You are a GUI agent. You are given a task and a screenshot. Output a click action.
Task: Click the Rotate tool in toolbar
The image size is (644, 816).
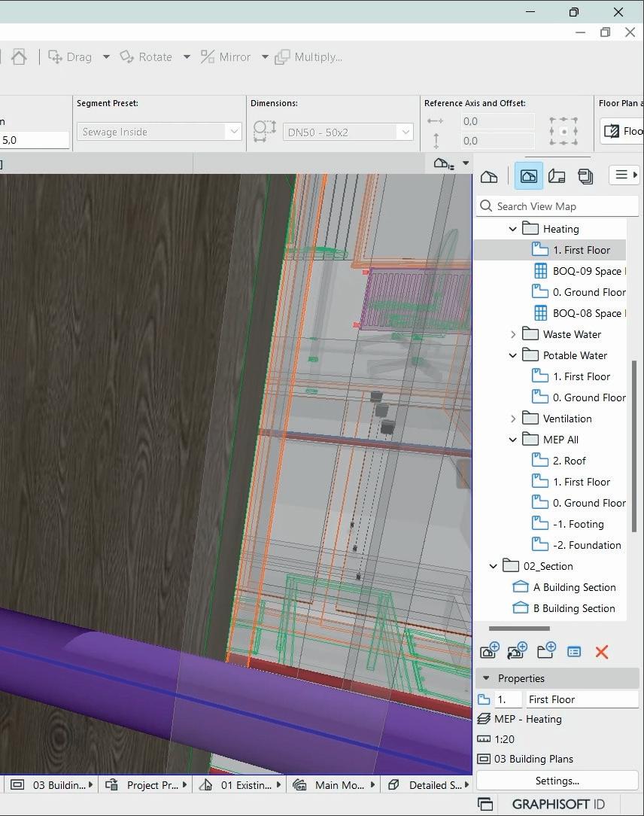[x=147, y=57]
